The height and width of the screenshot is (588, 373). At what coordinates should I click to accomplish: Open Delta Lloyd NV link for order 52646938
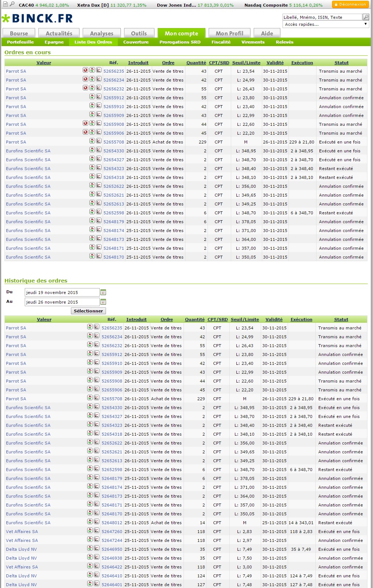[x=21, y=558]
